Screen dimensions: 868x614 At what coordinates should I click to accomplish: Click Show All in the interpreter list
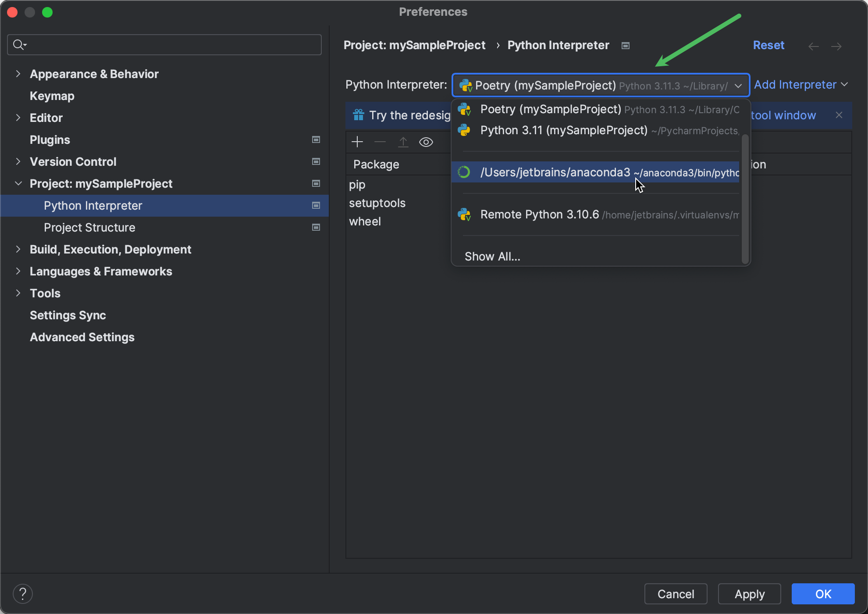[492, 256]
